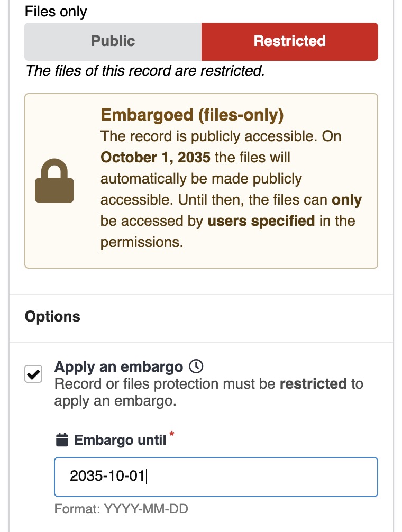Screen dimensions: 402x532
Task: Select the Restricted files access option
Action: click(x=289, y=41)
